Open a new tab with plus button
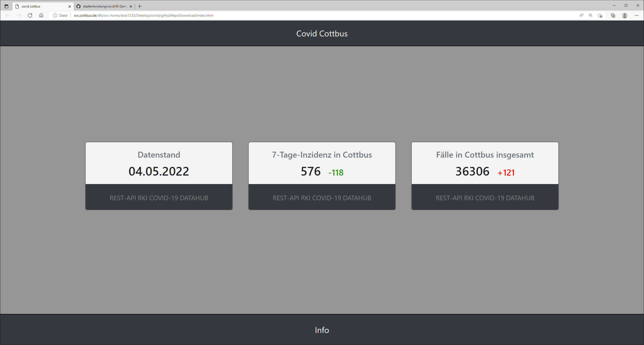 click(140, 6)
